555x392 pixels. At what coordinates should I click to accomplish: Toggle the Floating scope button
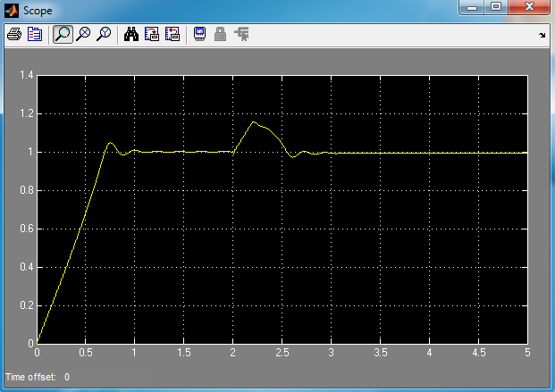199,35
